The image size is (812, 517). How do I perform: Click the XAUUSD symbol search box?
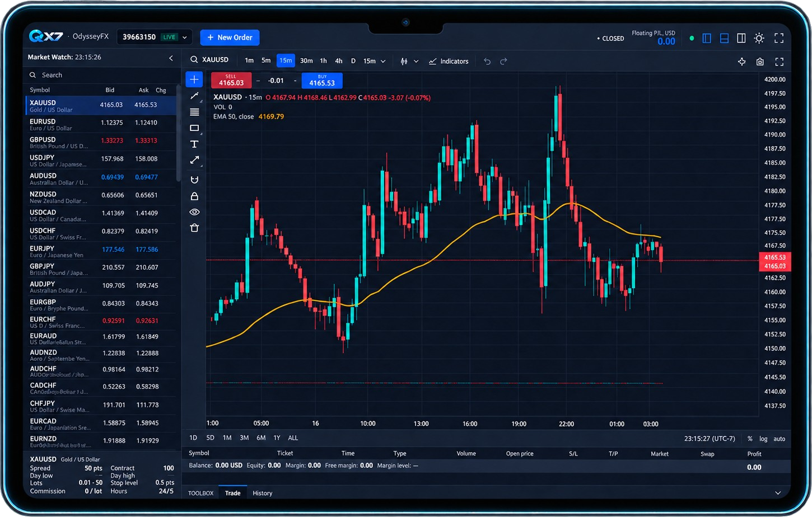[209, 60]
